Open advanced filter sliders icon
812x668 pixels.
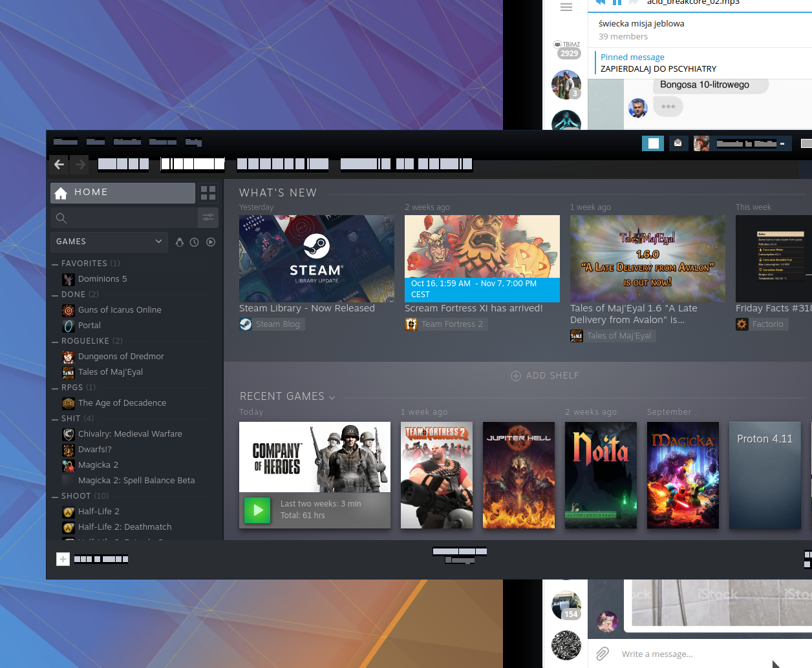(208, 218)
